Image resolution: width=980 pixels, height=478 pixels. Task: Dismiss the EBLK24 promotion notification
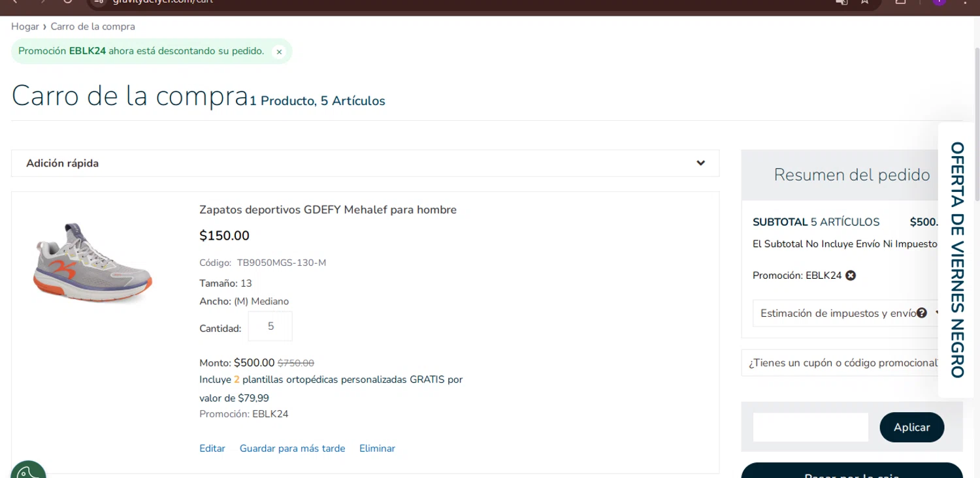(x=279, y=52)
